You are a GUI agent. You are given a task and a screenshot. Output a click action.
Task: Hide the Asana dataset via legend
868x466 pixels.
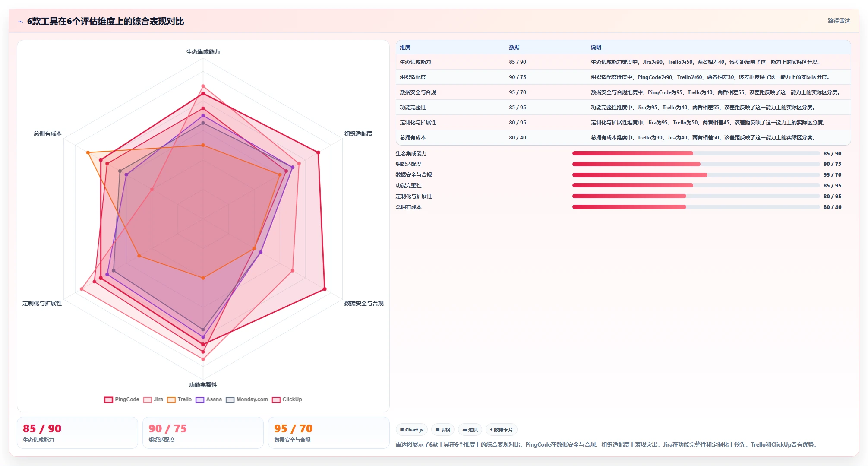200,399
